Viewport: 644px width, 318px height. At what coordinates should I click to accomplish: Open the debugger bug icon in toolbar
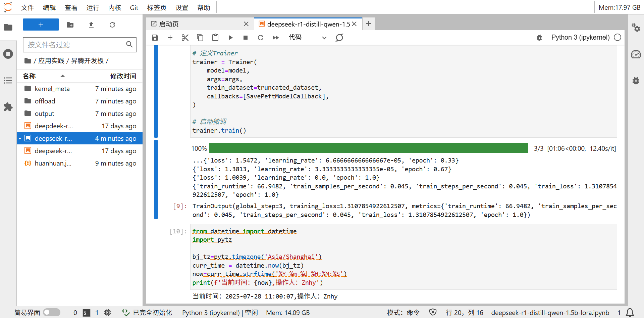(x=539, y=38)
